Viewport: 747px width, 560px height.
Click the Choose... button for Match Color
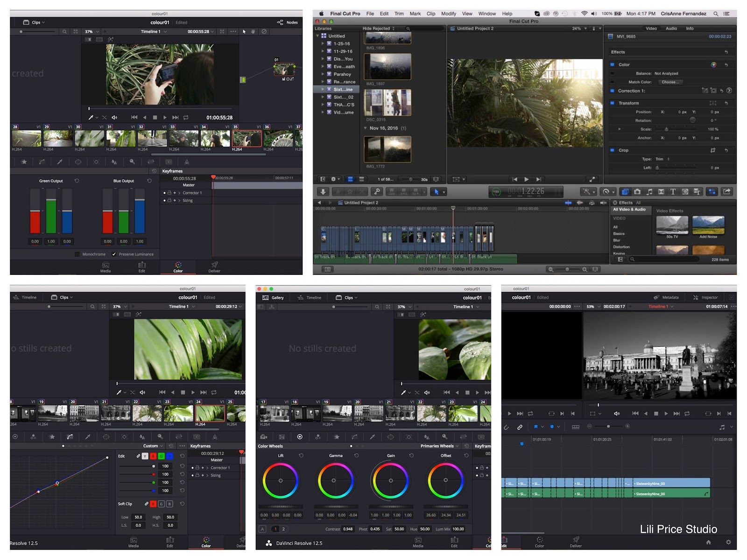(670, 82)
